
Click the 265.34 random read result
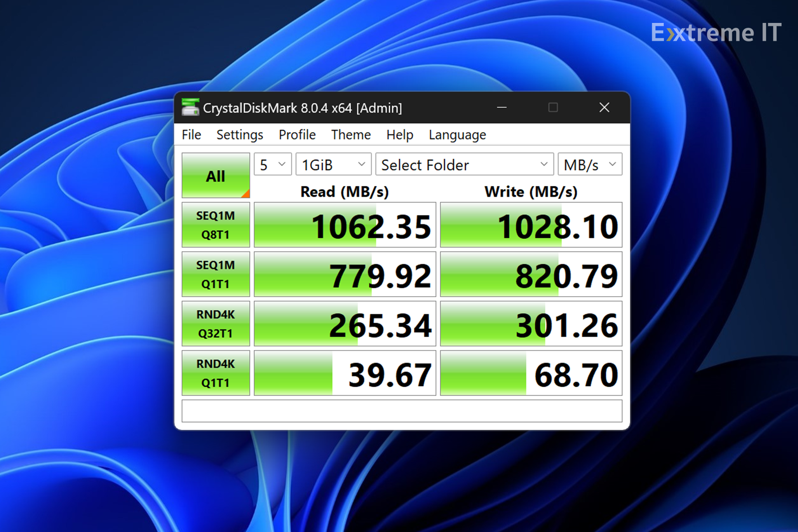coord(345,324)
